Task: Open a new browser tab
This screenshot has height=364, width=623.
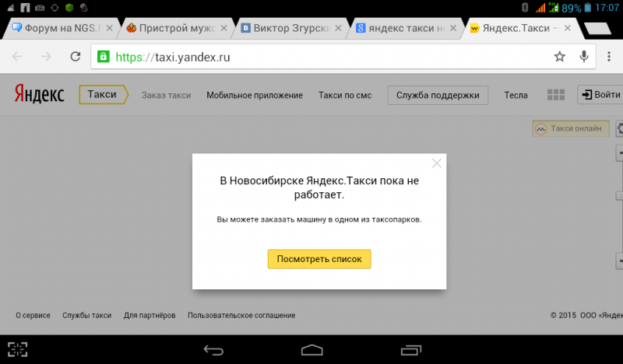Action: click(x=597, y=29)
